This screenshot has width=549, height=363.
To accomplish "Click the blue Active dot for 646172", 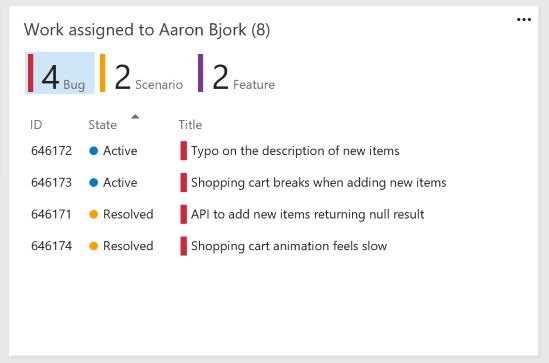I will pos(93,151).
